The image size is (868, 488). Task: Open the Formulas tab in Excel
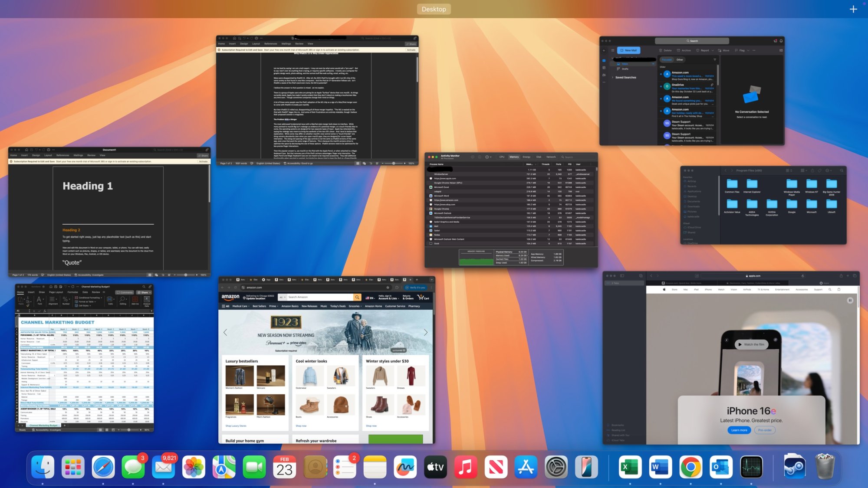click(73, 292)
